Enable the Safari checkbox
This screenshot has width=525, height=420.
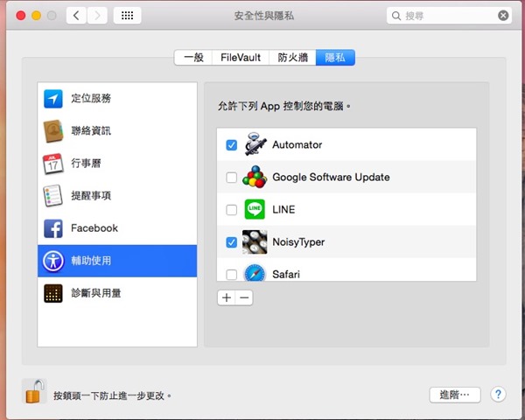[231, 274]
